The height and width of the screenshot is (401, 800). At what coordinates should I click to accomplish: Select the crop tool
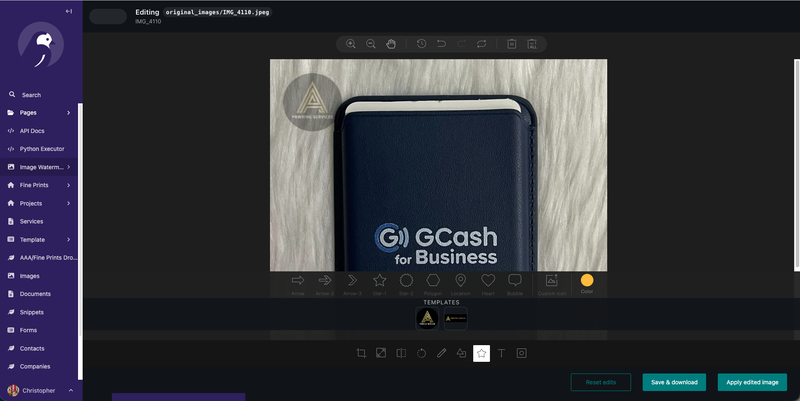click(x=361, y=353)
